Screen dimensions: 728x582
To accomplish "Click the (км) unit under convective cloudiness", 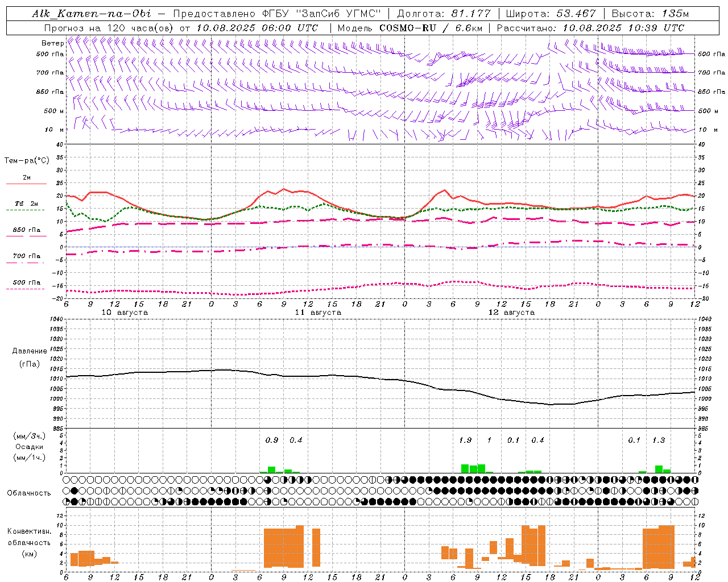I will (29, 554).
